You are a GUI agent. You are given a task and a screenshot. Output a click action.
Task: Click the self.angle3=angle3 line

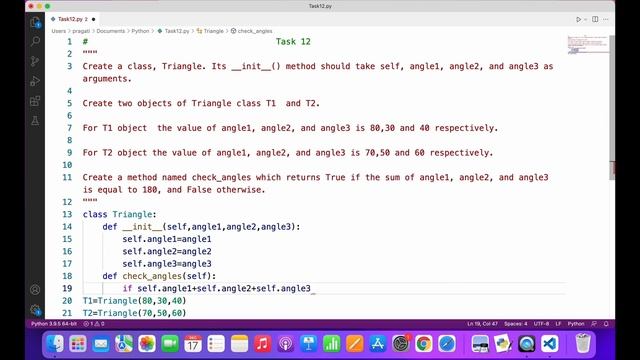point(167,264)
